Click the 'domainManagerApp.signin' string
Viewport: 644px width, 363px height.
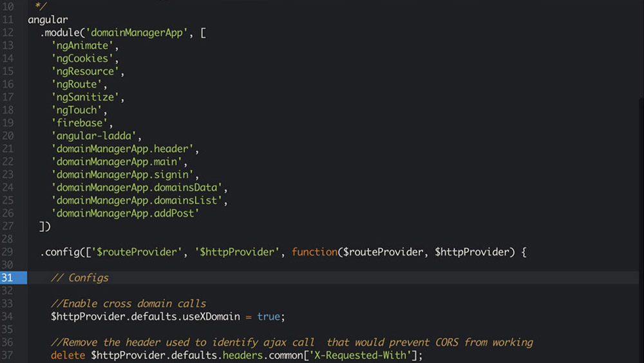[x=122, y=174]
